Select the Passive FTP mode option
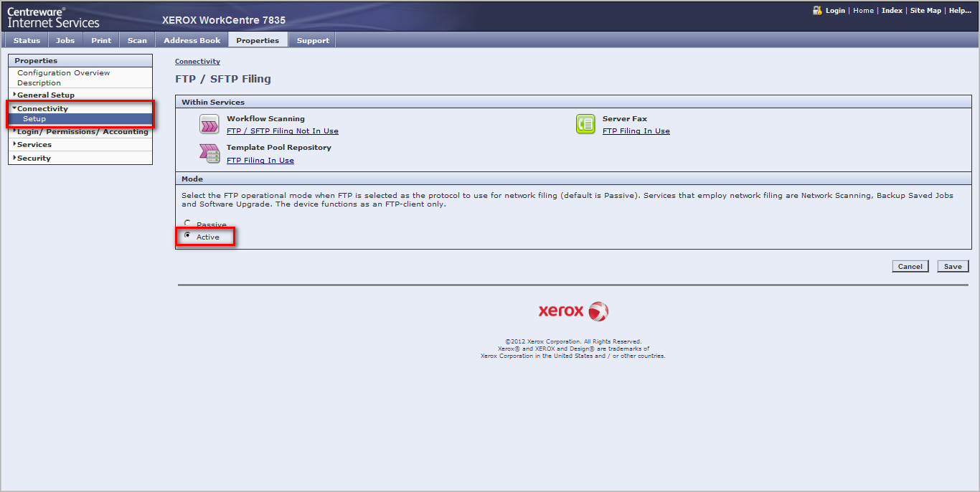980x492 pixels. [x=188, y=224]
